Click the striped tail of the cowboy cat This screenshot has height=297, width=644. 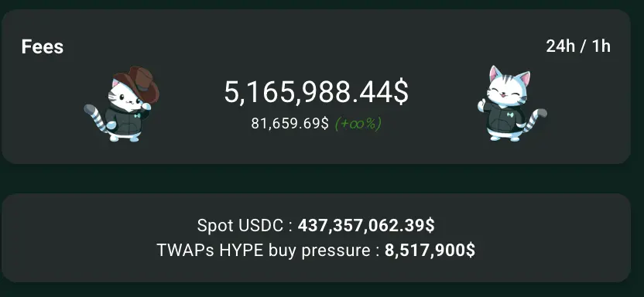[x=95, y=118]
